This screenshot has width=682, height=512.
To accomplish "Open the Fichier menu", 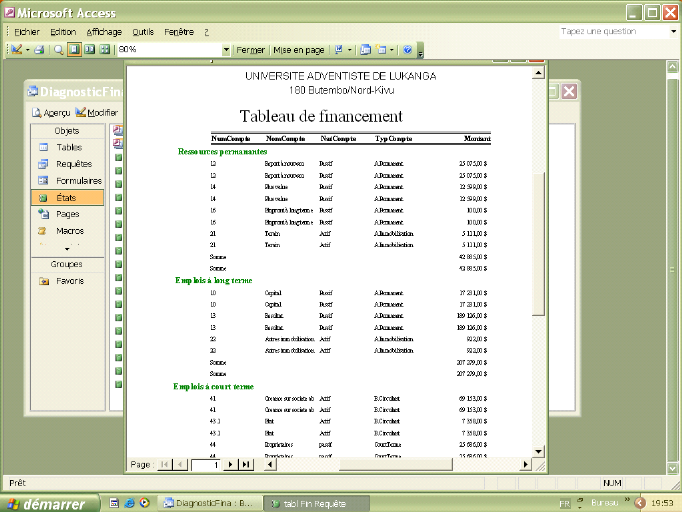I will (27, 32).
